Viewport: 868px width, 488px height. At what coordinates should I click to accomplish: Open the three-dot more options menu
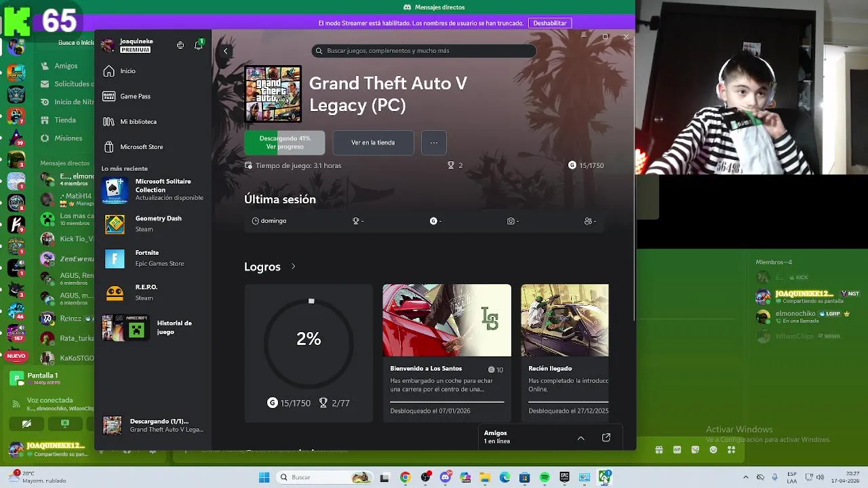[x=434, y=142]
